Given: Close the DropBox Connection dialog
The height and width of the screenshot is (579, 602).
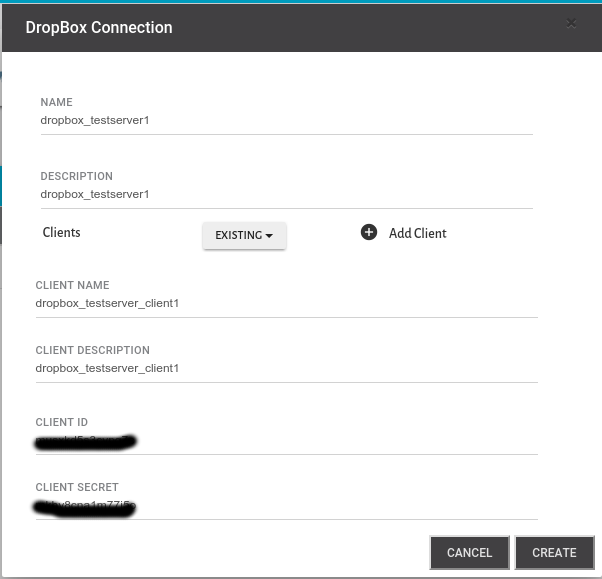Looking at the screenshot, I should coord(571,24).
